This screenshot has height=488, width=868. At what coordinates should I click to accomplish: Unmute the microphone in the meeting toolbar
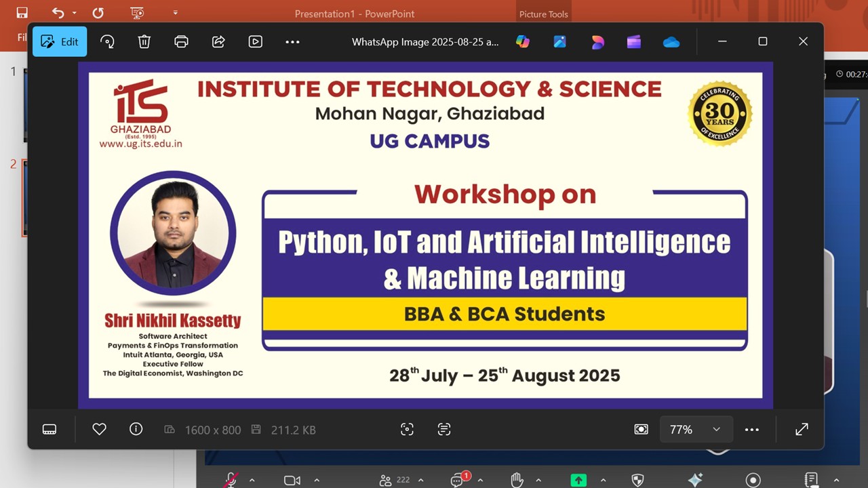click(231, 480)
